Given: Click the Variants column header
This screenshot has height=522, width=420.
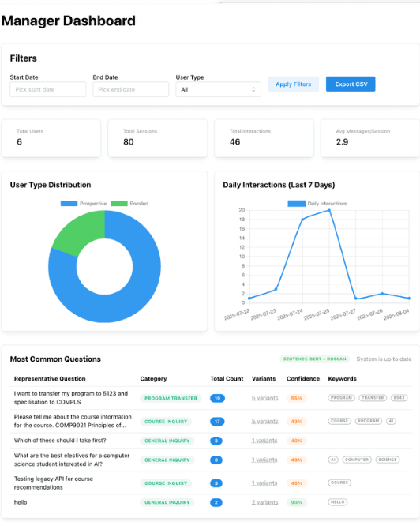Looking at the screenshot, I should (x=264, y=379).
